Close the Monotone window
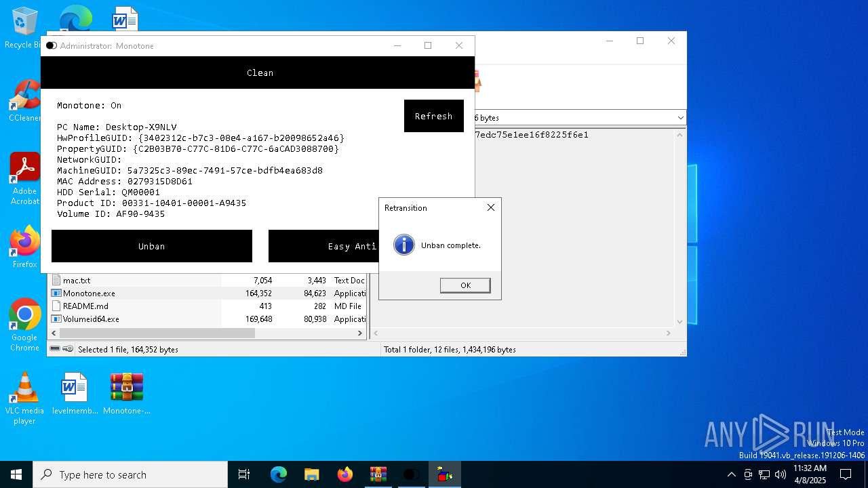The height and width of the screenshot is (488, 868). [459, 45]
